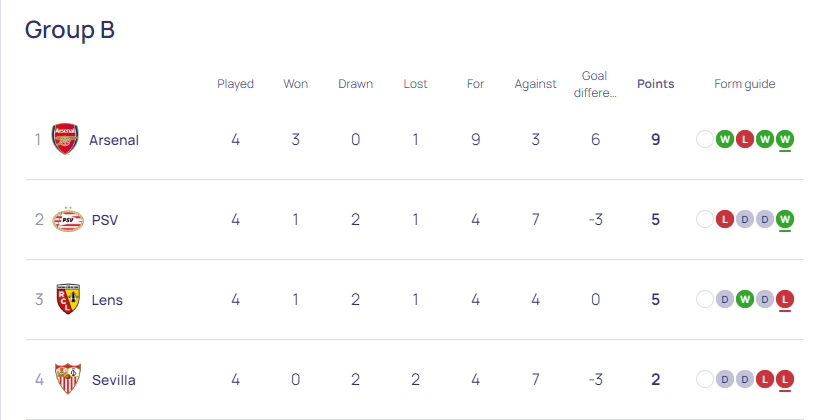Click the Lens club crest
The height and width of the screenshot is (420, 828).
[x=68, y=299]
